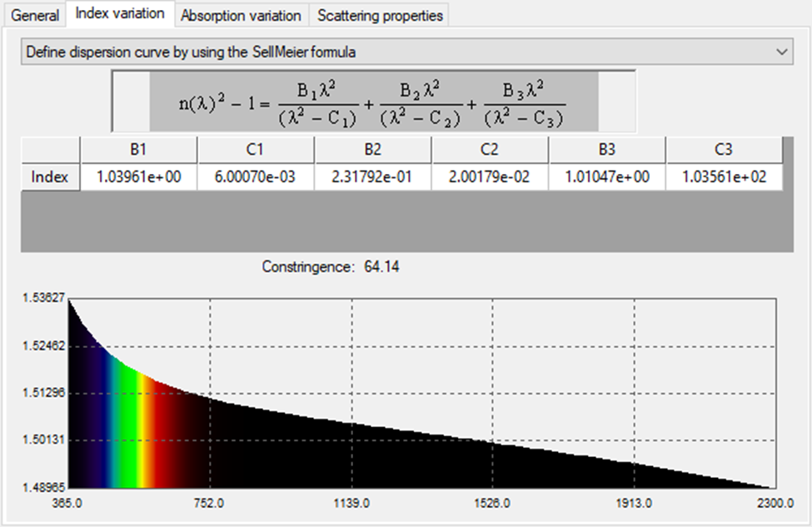The image size is (812, 527).
Task: Click the B3 value 1.01047e+00 cell
Action: tap(607, 177)
